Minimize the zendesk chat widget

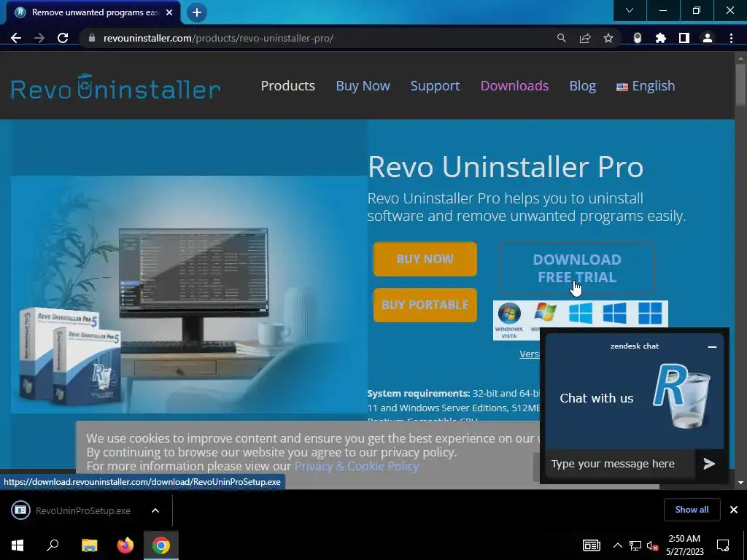712,346
